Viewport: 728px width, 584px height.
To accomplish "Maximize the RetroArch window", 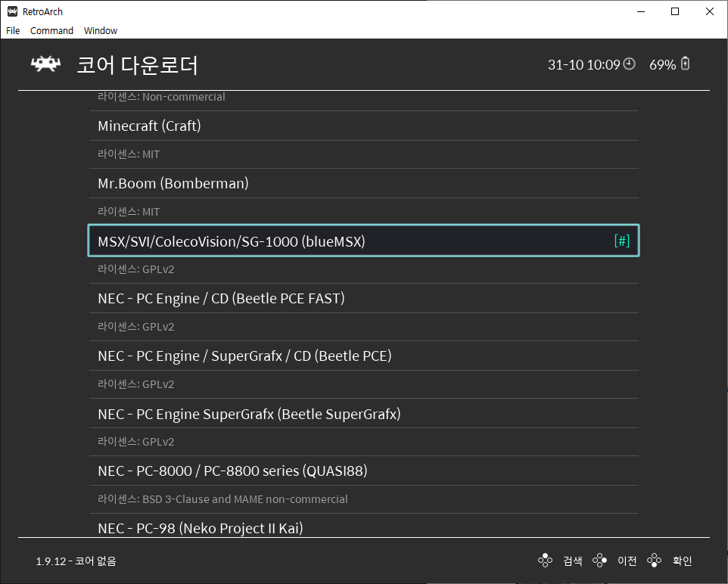I will point(675,11).
